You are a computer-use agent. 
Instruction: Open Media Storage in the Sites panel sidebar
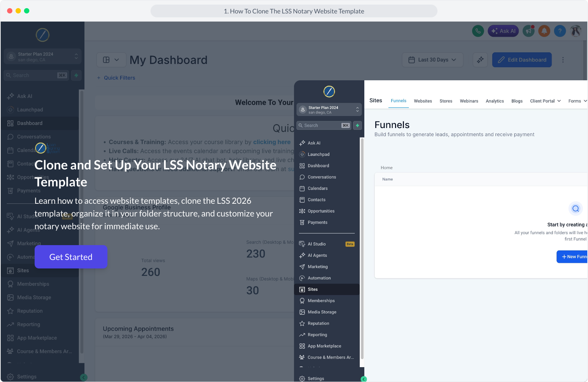coord(327,312)
